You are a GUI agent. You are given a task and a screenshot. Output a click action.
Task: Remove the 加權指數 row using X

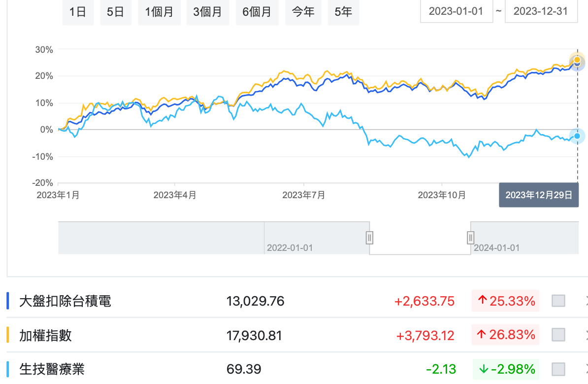tap(585, 335)
